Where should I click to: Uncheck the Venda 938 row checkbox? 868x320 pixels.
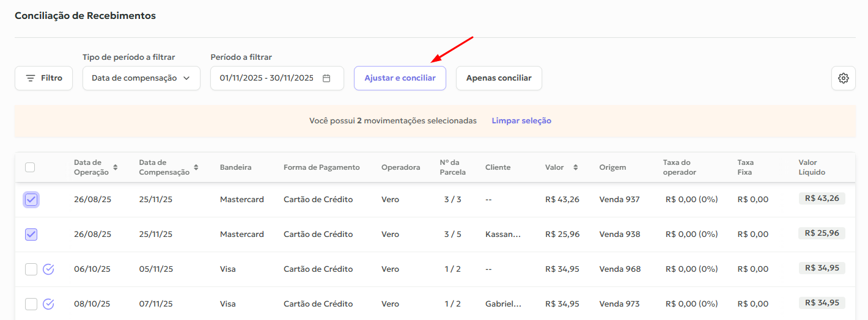(x=31, y=235)
